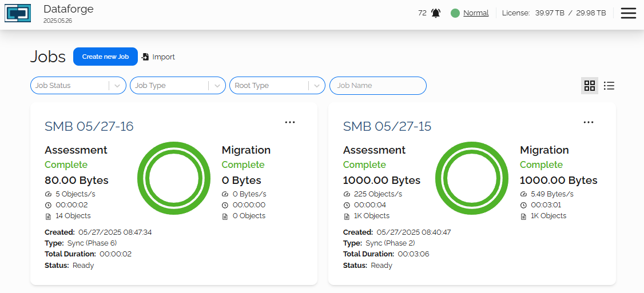Open the hamburger main menu
The image size is (644, 293).
coord(628,13)
